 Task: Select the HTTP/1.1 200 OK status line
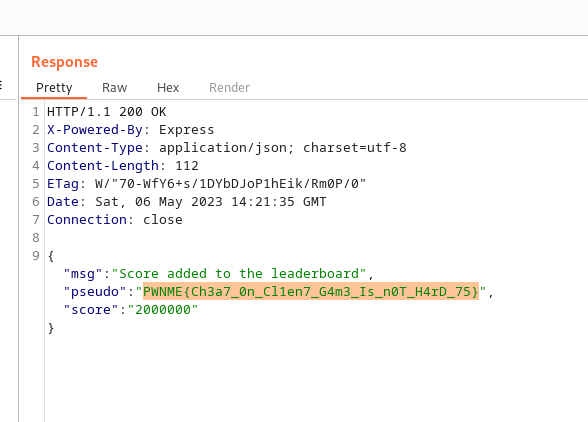pos(106,112)
